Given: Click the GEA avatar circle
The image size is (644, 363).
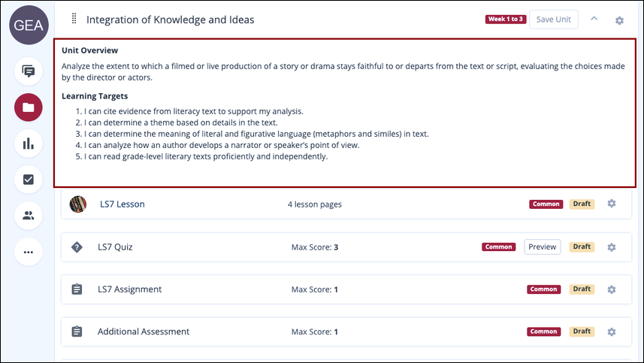Looking at the screenshot, I should pyautogui.click(x=29, y=25).
